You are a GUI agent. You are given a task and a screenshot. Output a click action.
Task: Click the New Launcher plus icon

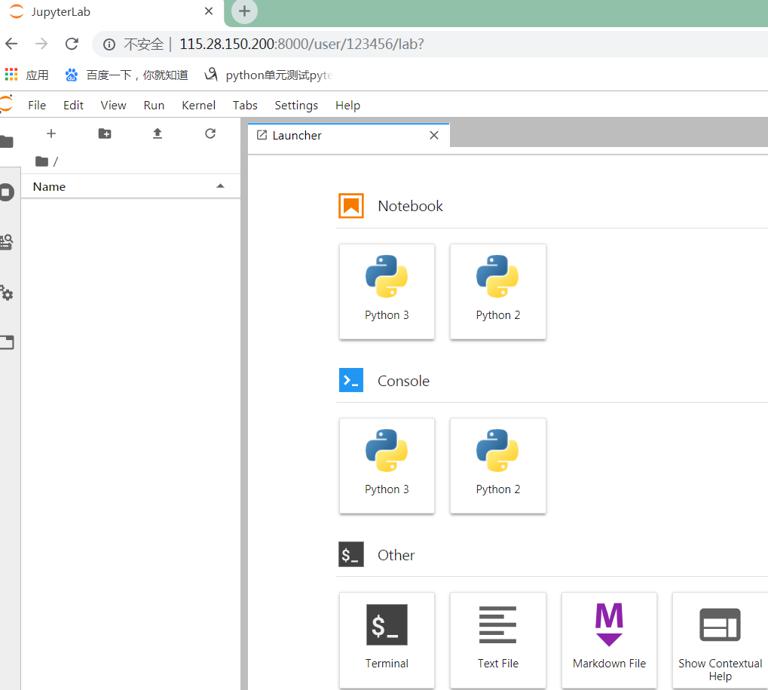point(51,134)
